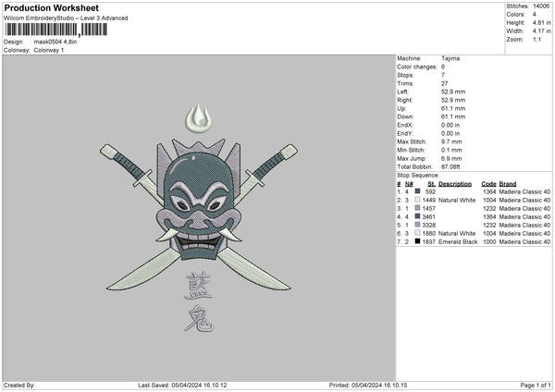This screenshot has height=392, width=555.
Task: Click the Colors value '4' in header
Action: 535,15
